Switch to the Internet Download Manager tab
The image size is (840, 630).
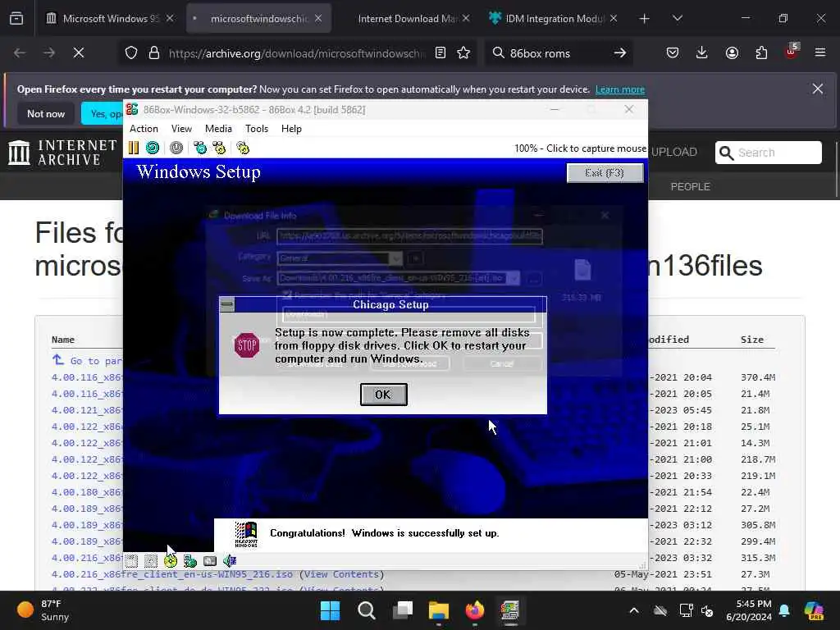(x=407, y=19)
